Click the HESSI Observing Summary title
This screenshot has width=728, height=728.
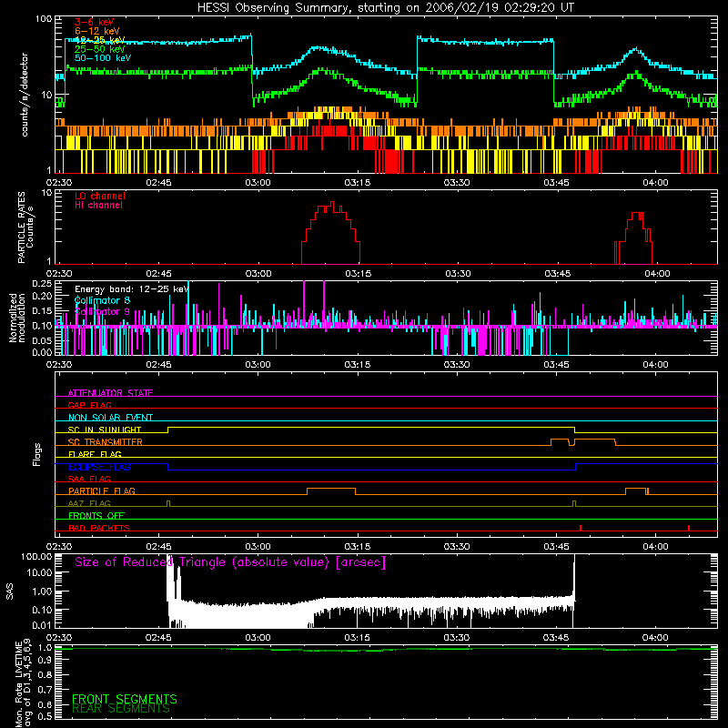[385, 7]
